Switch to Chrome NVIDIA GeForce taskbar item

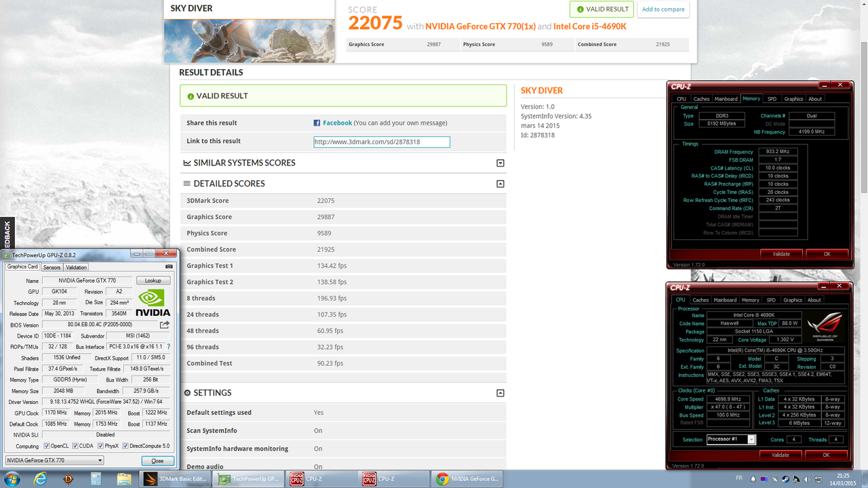[467, 479]
